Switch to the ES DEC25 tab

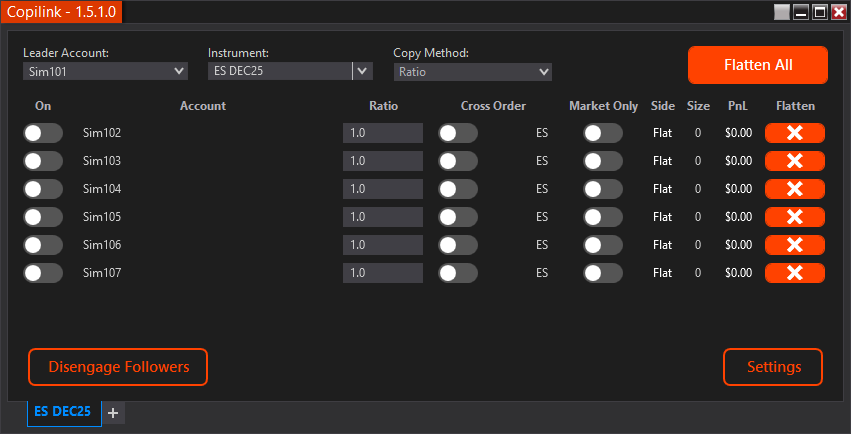(63, 411)
